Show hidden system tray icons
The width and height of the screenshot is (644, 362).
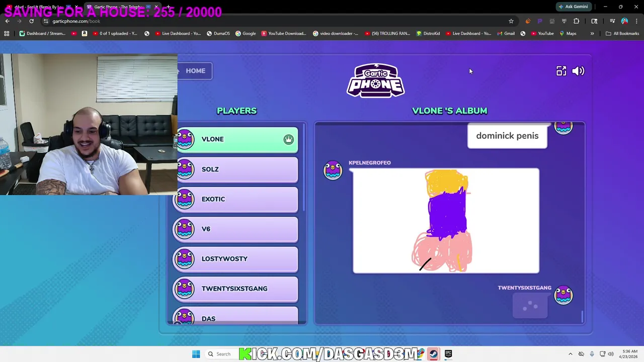click(570, 354)
